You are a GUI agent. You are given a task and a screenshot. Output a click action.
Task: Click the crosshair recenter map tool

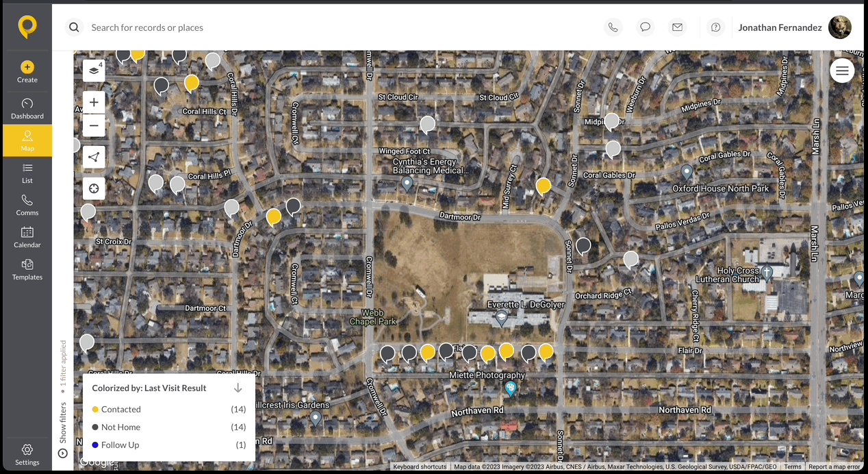pyautogui.click(x=94, y=188)
